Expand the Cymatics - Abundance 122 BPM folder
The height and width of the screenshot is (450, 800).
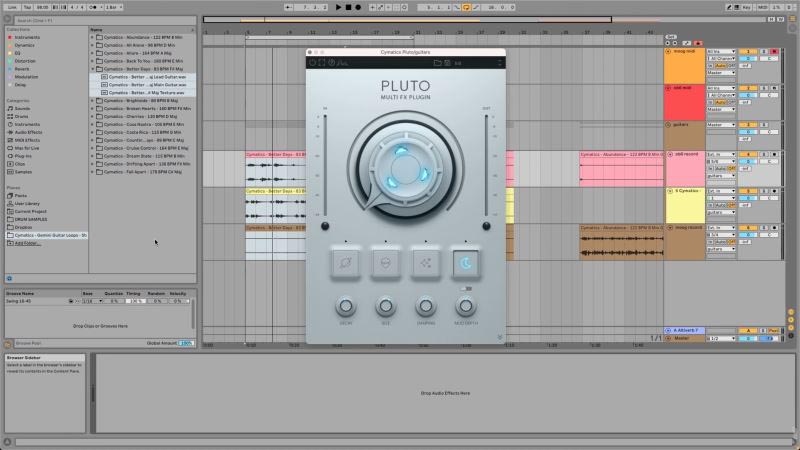click(x=92, y=37)
